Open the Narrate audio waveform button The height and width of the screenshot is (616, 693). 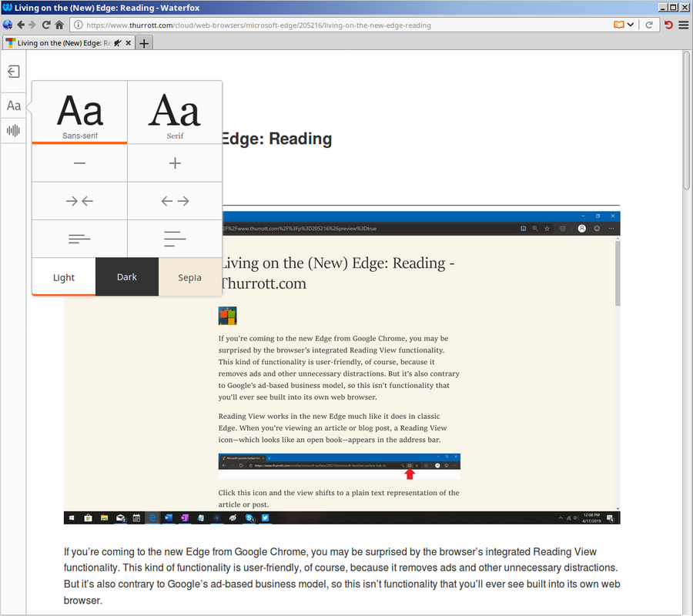(13, 130)
